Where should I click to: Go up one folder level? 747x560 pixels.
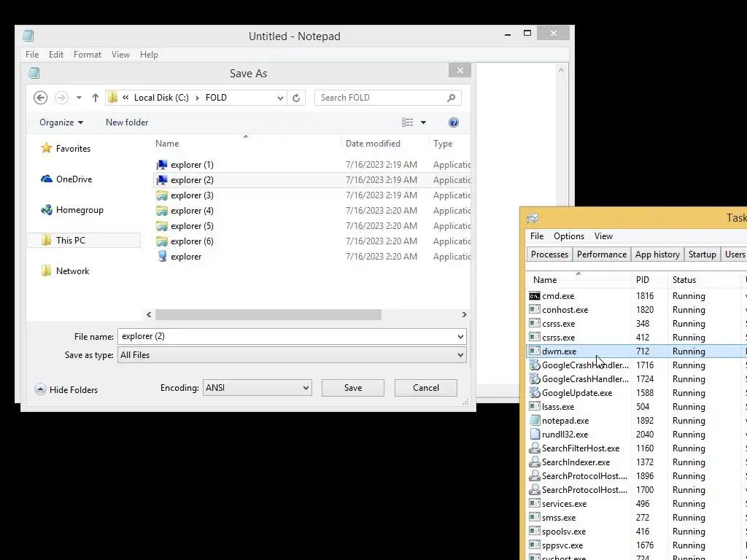click(x=96, y=98)
